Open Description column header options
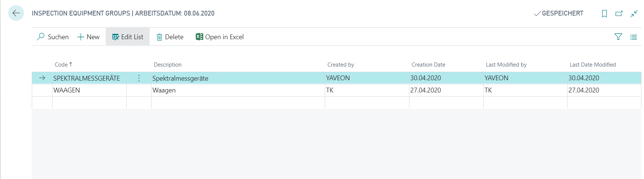The image size is (644, 179). coord(168,65)
